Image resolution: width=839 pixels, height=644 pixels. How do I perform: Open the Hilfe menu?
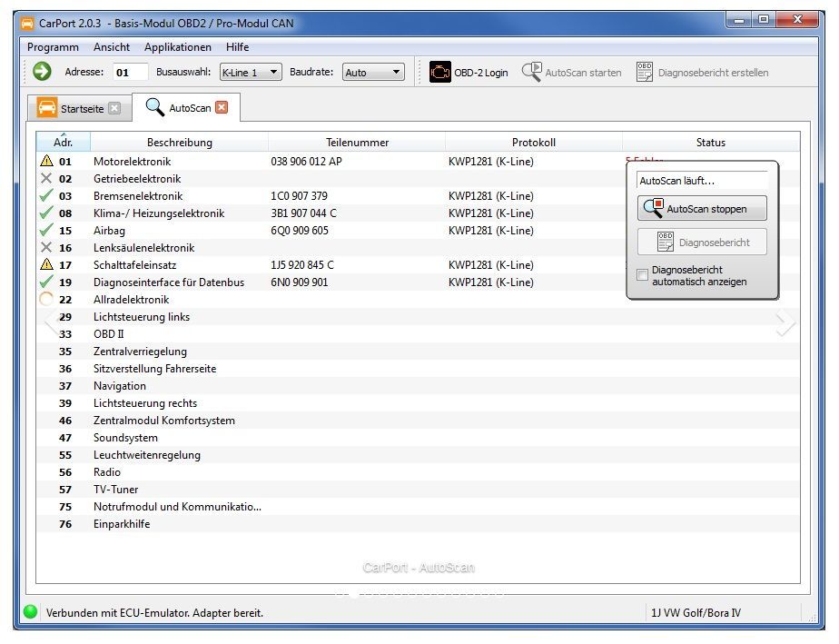tap(237, 47)
